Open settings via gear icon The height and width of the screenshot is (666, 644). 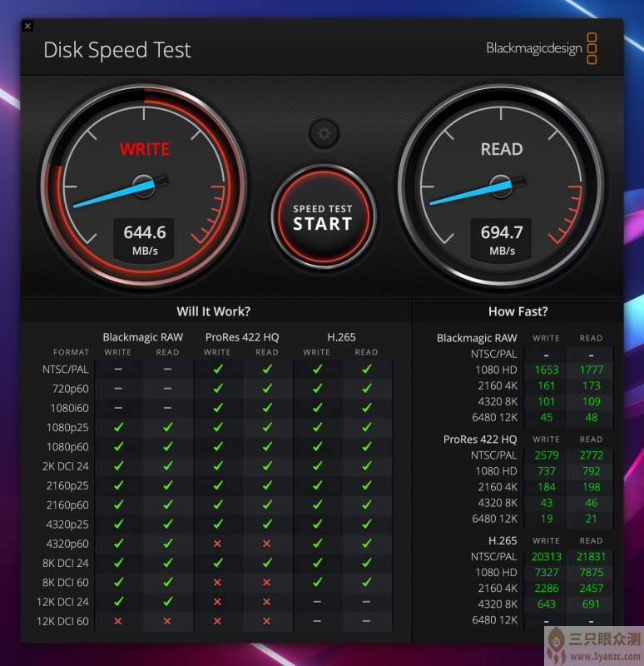324,133
